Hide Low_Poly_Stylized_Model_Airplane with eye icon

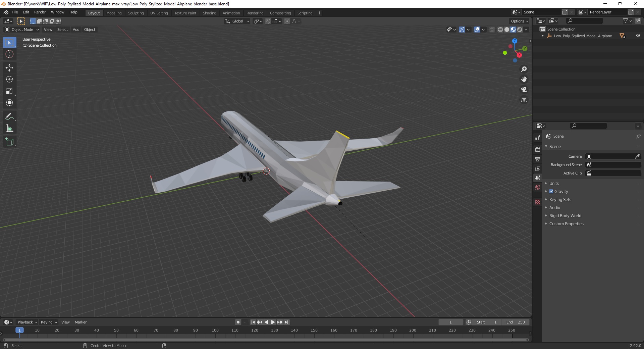[x=638, y=36]
